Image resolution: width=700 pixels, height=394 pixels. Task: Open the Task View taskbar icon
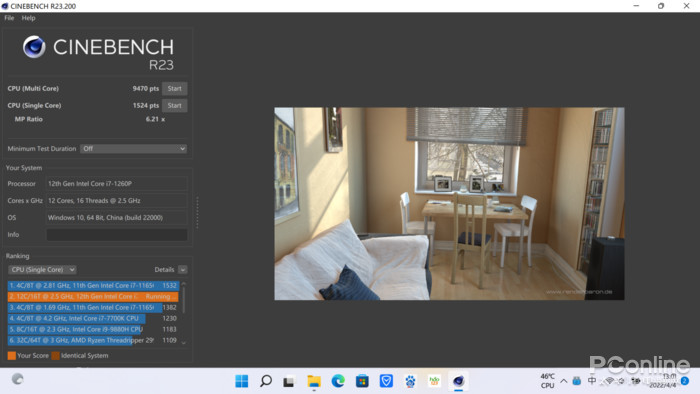point(289,382)
